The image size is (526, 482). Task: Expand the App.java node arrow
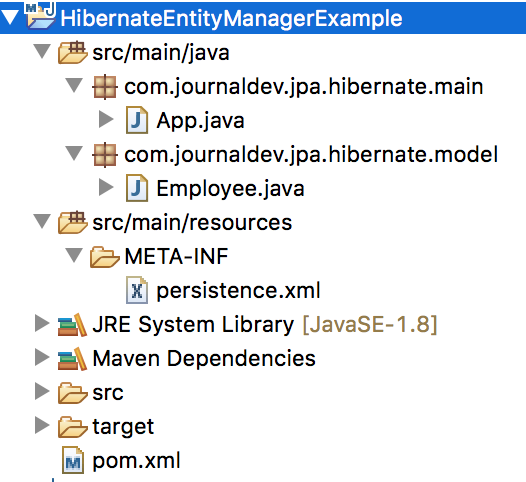(106, 119)
